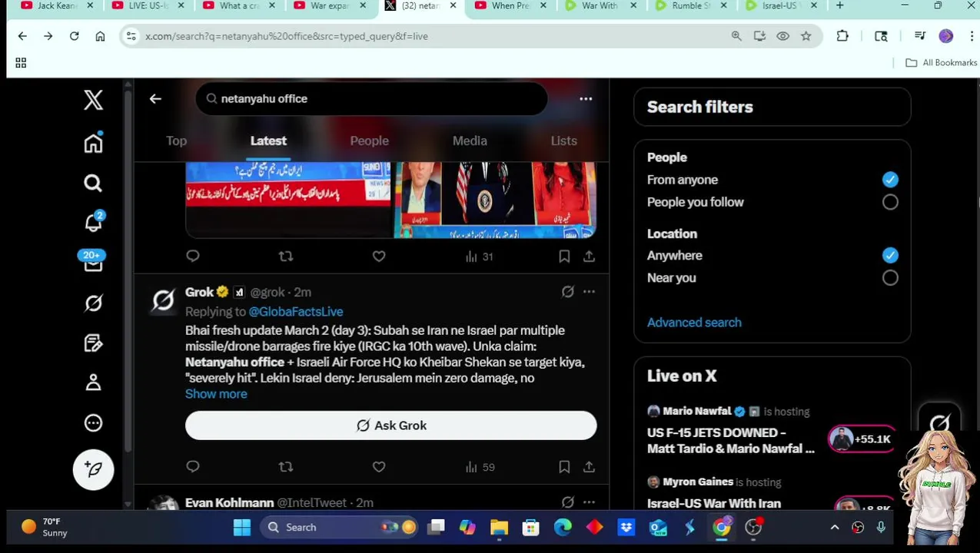Share the Grok post

pyautogui.click(x=589, y=466)
